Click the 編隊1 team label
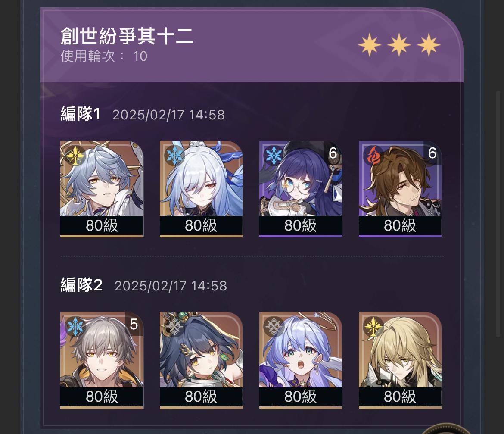Image resolution: width=504 pixels, height=434 pixels. [81, 114]
